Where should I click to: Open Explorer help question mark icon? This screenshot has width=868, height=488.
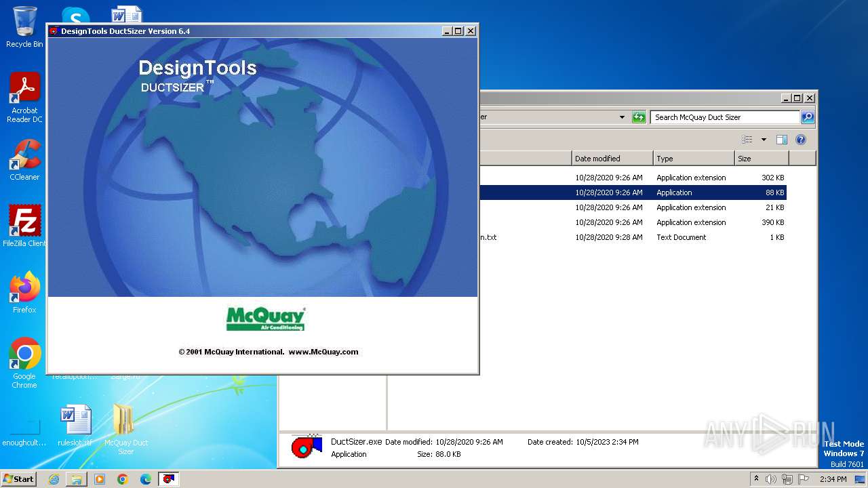tap(800, 140)
